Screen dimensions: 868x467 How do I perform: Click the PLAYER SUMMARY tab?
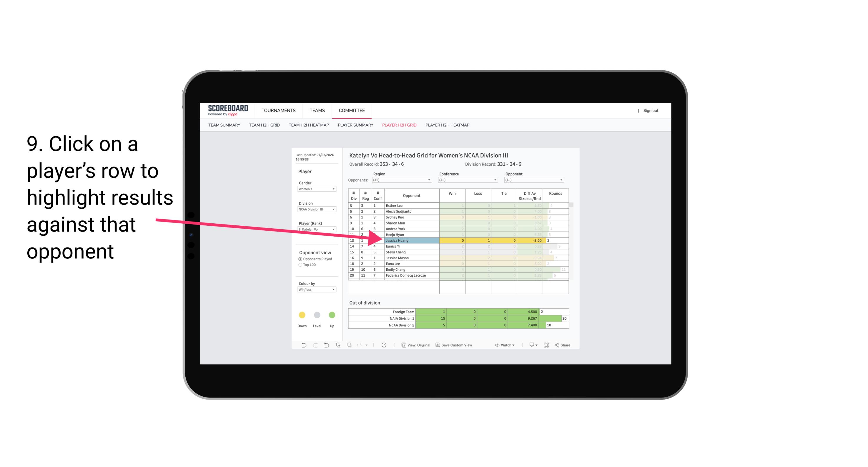click(355, 125)
